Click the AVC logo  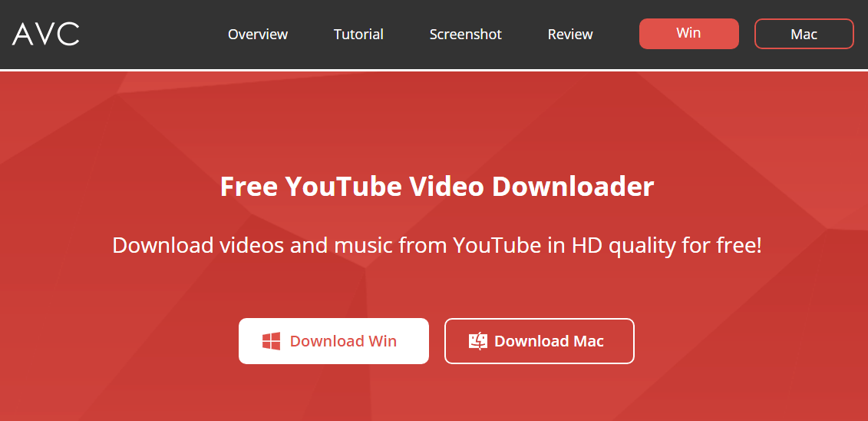46,35
